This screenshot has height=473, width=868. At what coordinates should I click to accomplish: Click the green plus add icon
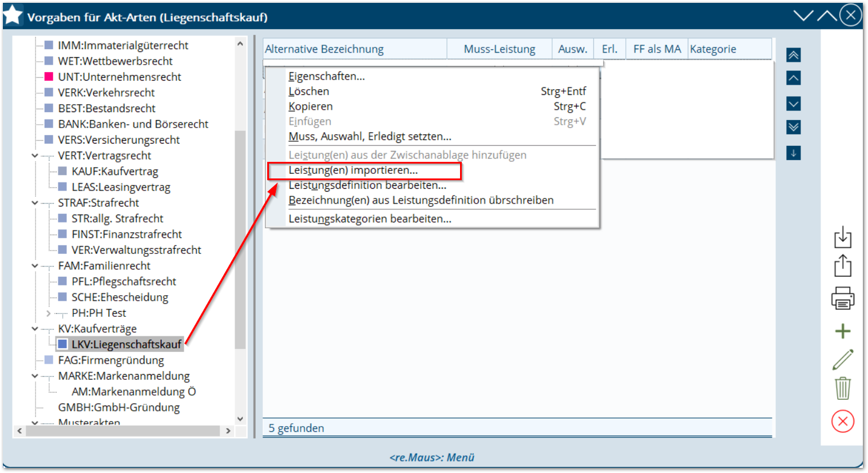(842, 331)
